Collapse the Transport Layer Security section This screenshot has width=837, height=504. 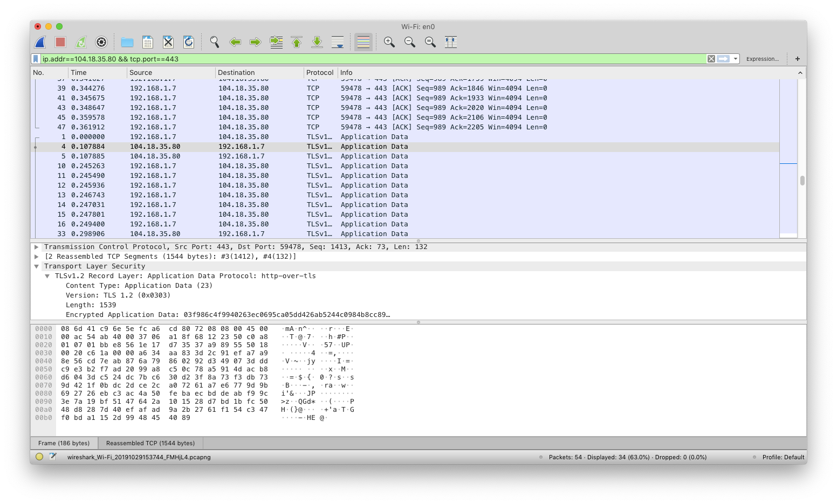pyautogui.click(x=37, y=266)
